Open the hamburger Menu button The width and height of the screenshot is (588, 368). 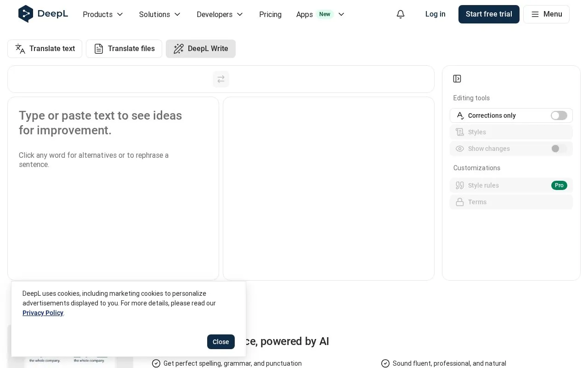(x=546, y=14)
